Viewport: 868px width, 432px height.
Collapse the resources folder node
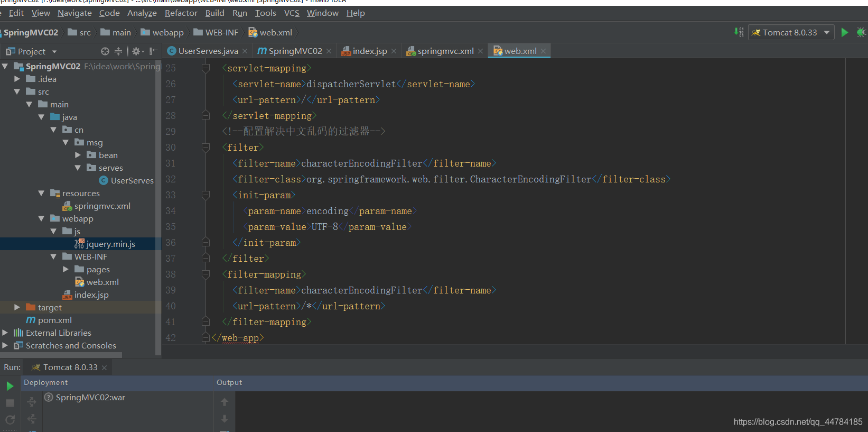tap(42, 193)
